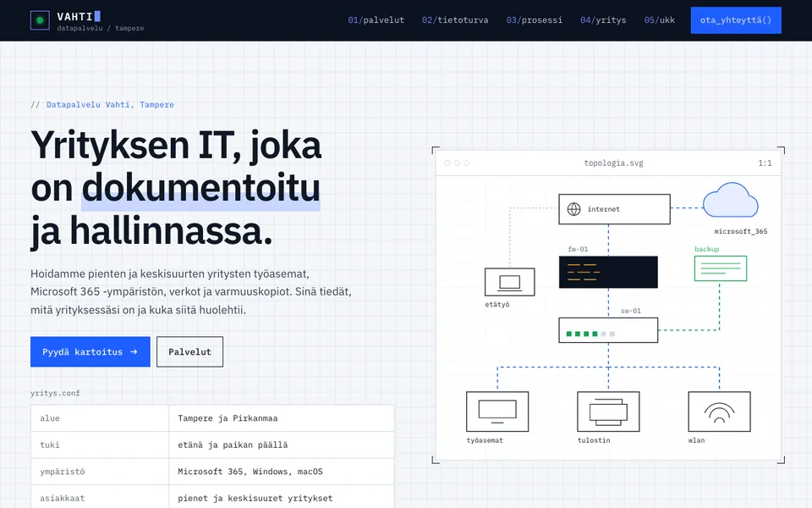Click the globe icon in internet node
The image size is (812, 508).
(x=573, y=209)
